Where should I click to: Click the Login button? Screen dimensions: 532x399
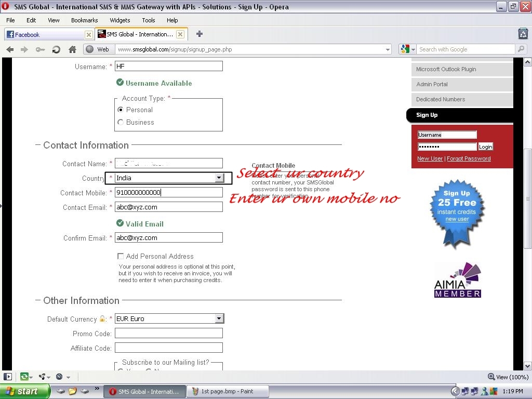[x=485, y=147]
